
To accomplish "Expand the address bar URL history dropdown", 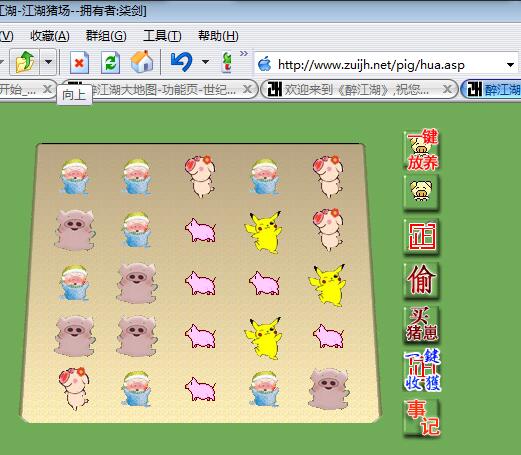I will click(510, 65).
